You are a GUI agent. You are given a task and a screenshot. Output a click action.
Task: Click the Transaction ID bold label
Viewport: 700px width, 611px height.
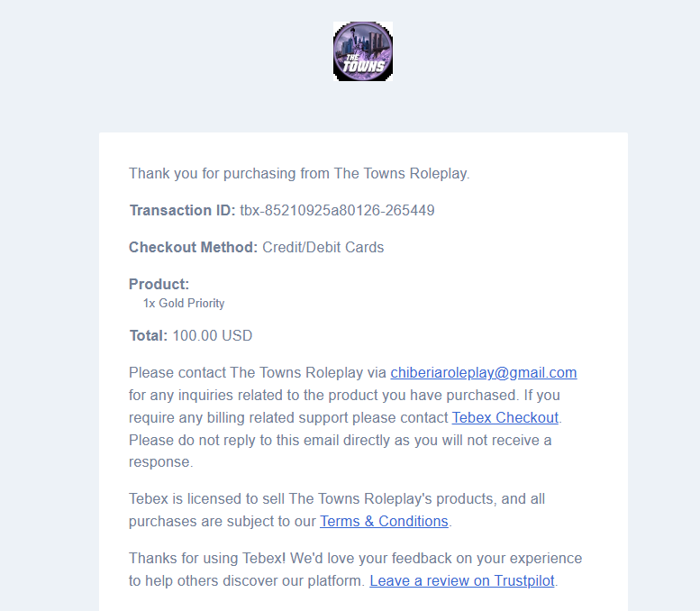pos(182,210)
